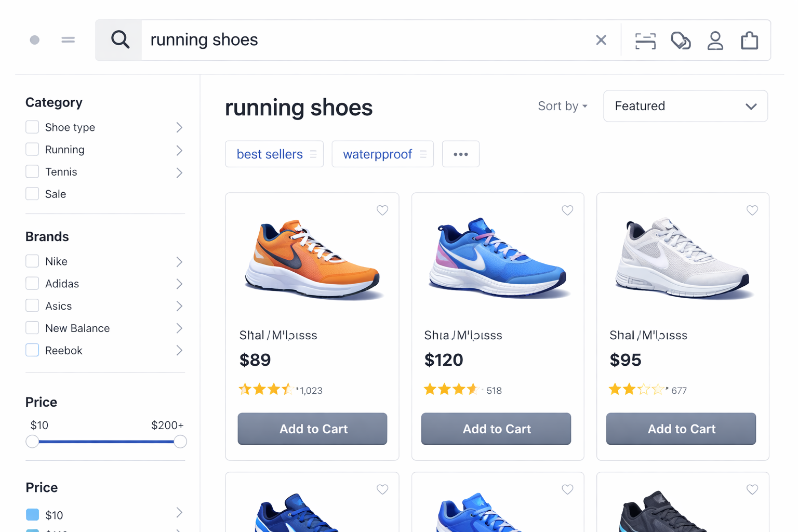Check the Adidas brand checkbox
The image size is (798, 532).
tap(32, 284)
